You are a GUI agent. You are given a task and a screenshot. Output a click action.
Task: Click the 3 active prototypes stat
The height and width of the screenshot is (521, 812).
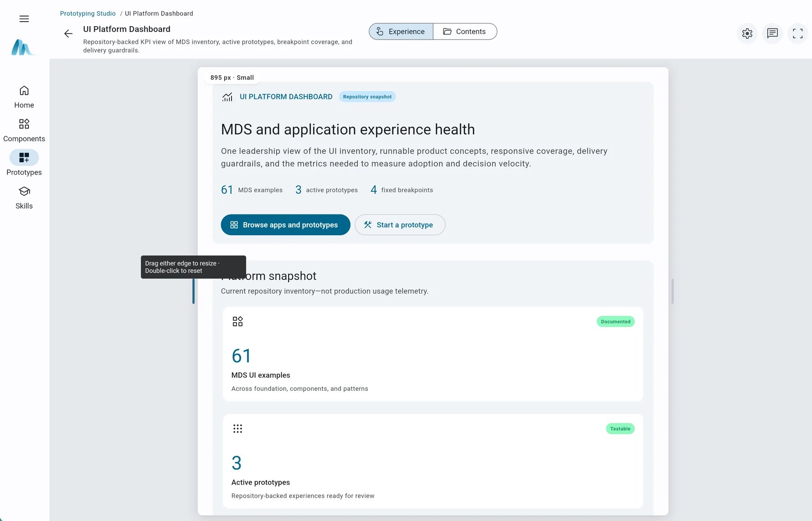327,190
